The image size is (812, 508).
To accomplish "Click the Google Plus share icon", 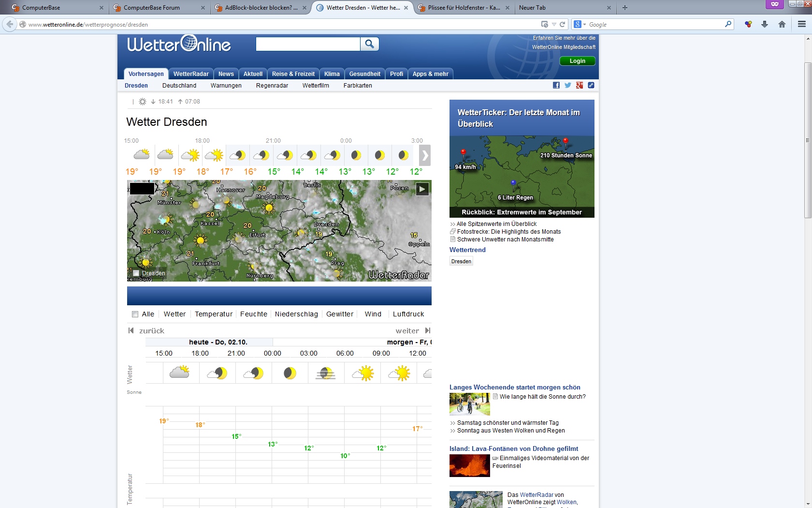I will 580,85.
